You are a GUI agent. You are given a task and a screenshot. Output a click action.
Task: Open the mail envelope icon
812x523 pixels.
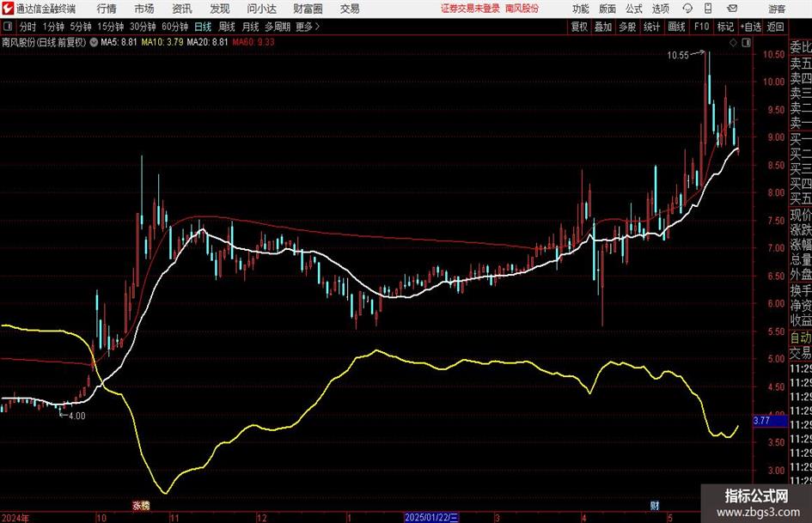tap(732, 9)
